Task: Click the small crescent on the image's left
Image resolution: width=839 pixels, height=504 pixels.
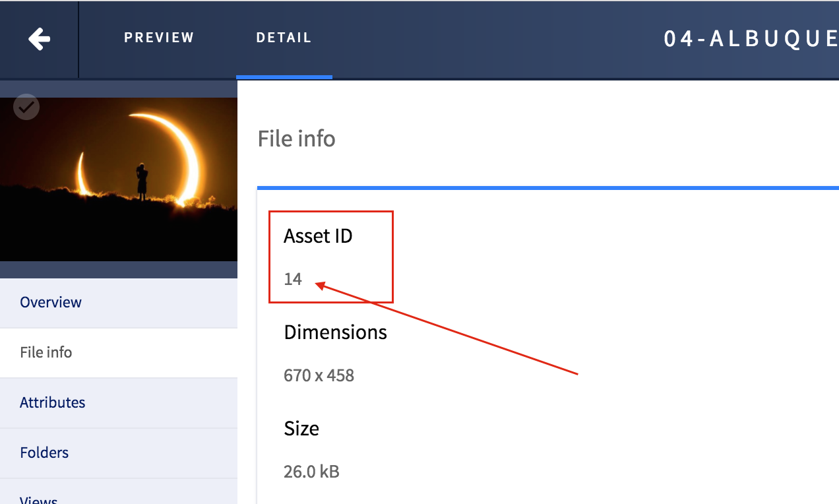Action: coord(82,174)
